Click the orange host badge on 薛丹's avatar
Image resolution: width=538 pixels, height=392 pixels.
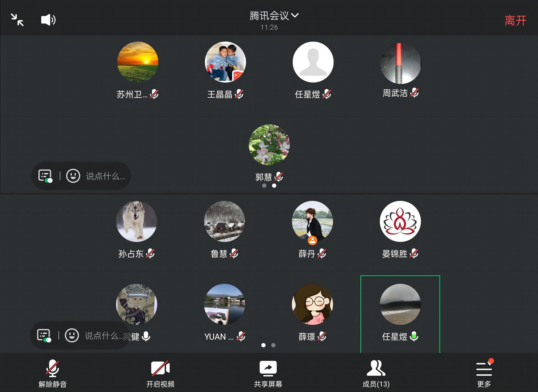[312, 240]
